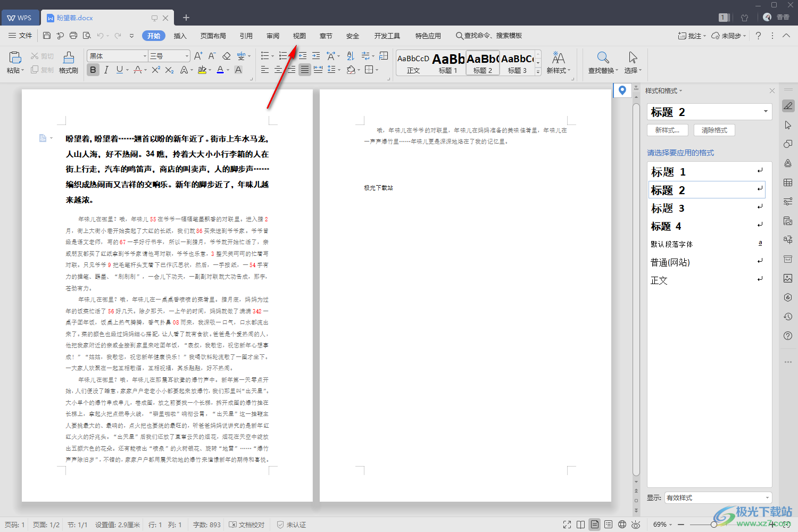Increase font size with A+ icon

click(x=198, y=56)
